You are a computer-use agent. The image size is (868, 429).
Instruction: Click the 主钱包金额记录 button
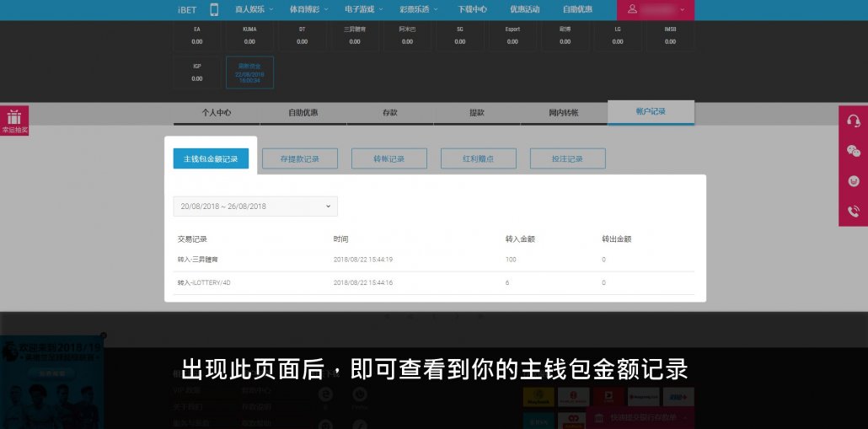[x=211, y=158]
